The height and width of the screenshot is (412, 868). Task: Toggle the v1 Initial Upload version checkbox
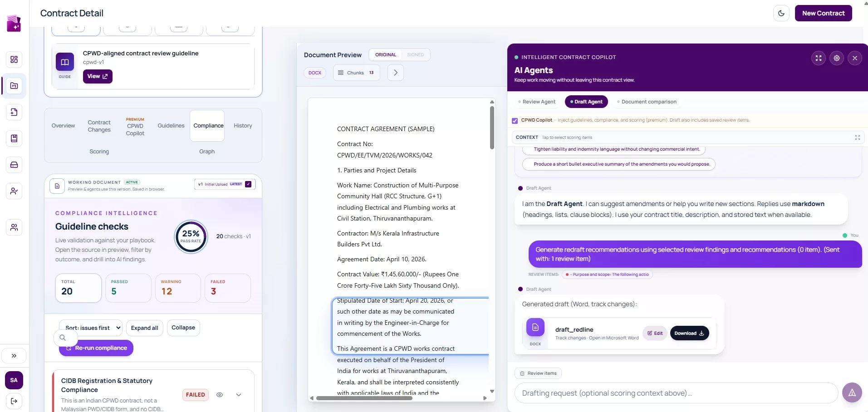pyautogui.click(x=248, y=184)
